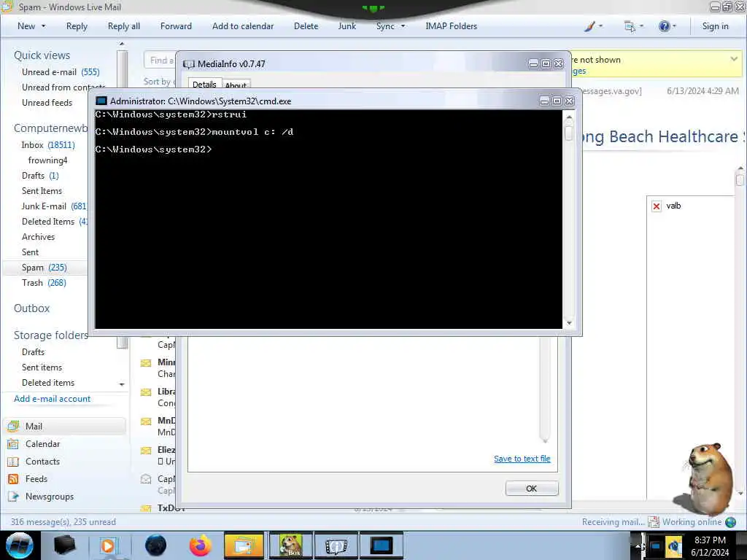Click inside the cmd.exe console area

coord(328,219)
